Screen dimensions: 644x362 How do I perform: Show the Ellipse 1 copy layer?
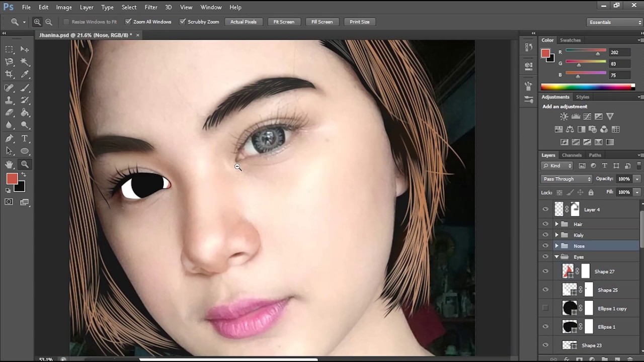545,308
